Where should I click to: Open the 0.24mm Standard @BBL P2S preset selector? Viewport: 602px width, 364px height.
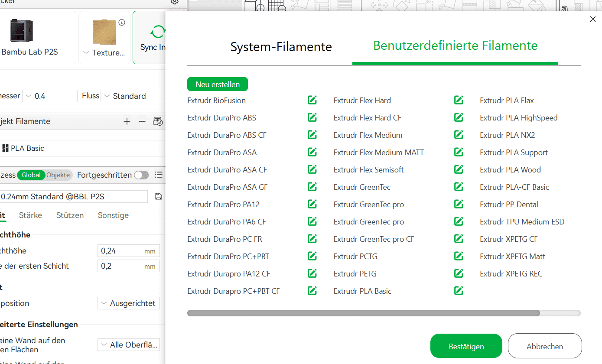click(74, 197)
